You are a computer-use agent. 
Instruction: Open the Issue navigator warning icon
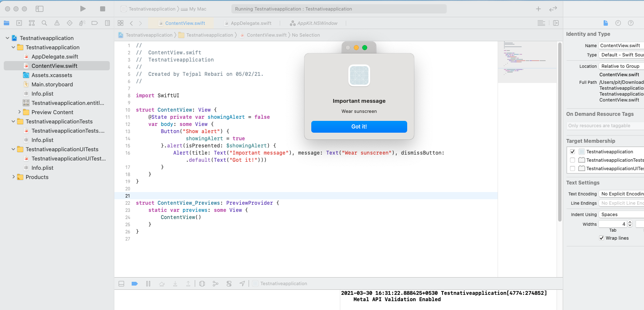click(57, 23)
